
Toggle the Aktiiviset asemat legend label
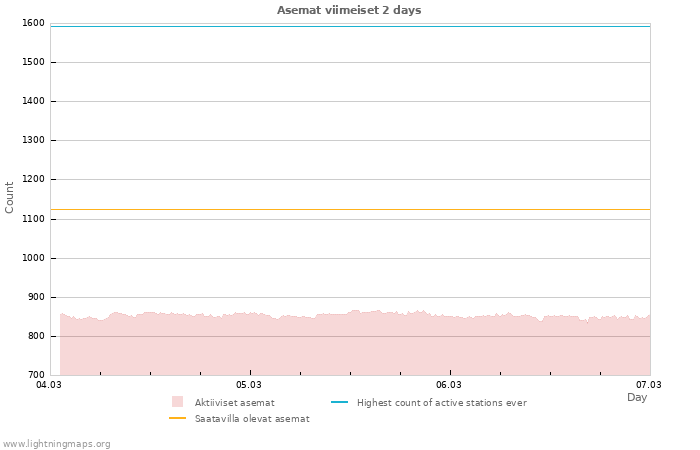234,402
